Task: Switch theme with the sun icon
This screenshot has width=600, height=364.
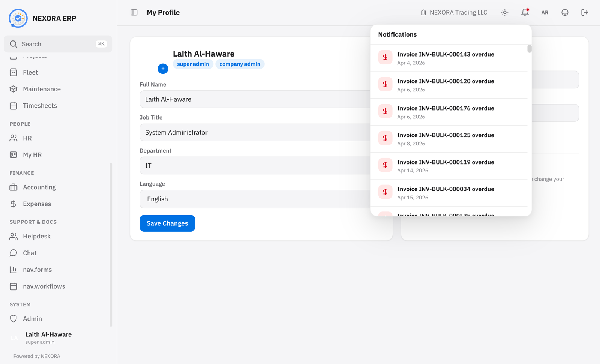Action: pyautogui.click(x=505, y=12)
